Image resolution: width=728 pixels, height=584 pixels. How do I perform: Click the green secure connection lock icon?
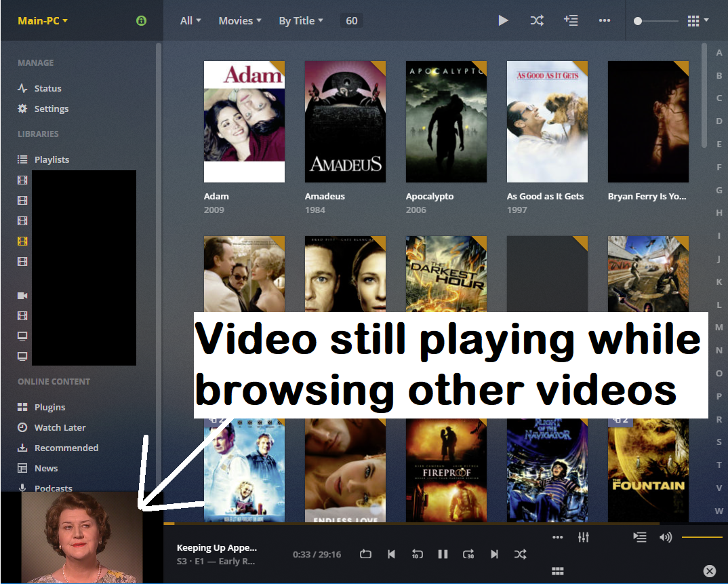click(141, 20)
